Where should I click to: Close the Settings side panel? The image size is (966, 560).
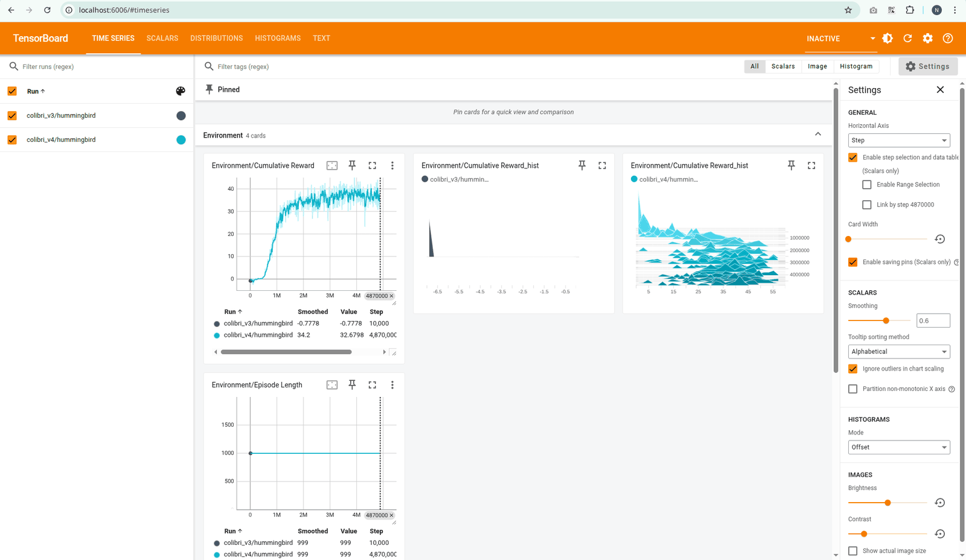point(940,89)
